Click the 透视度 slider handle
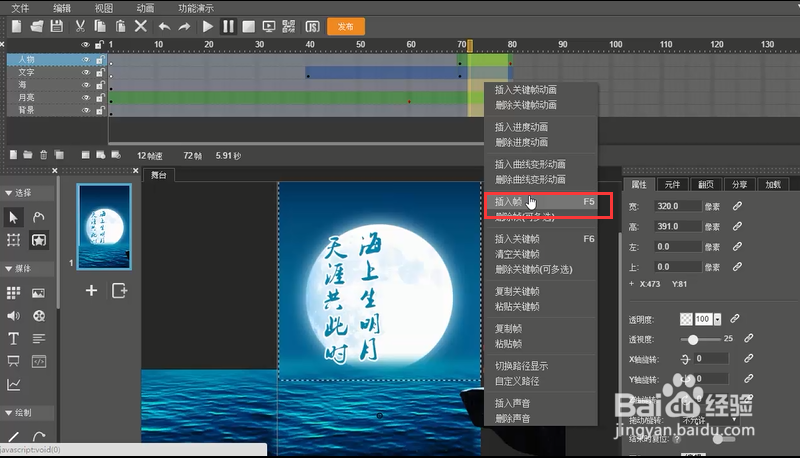Screen dimensions: 800x458 pyautogui.click(x=693, y=339)
